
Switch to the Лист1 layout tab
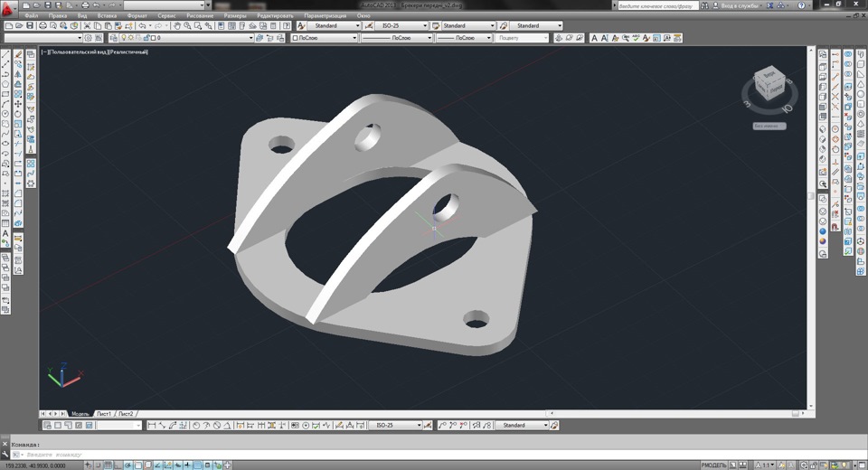pyautogui.click(x=104, y=414)
